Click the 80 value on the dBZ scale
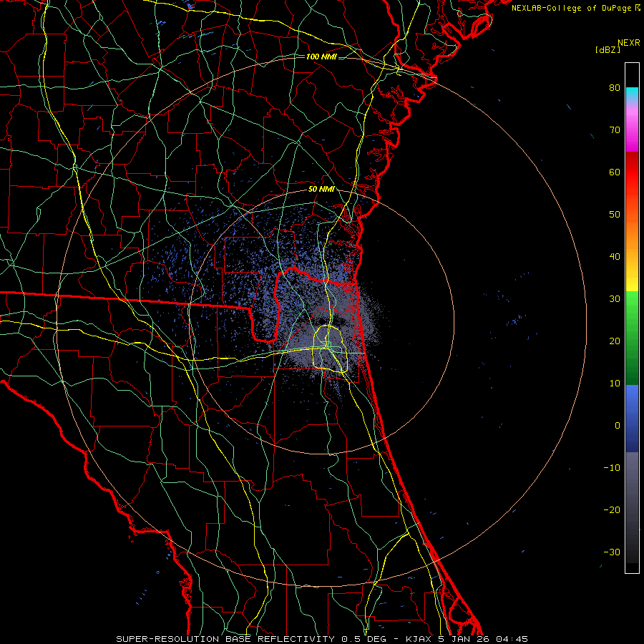The image size is (644, 644). coord(615,88)
